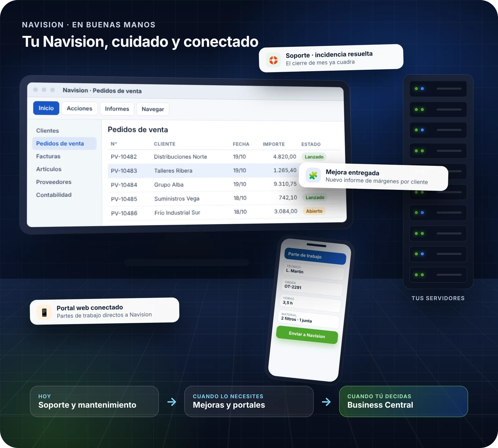
Task: Click the Soporte y mantenimiento card
Action: pyautogui.click(x=94, y=401)
